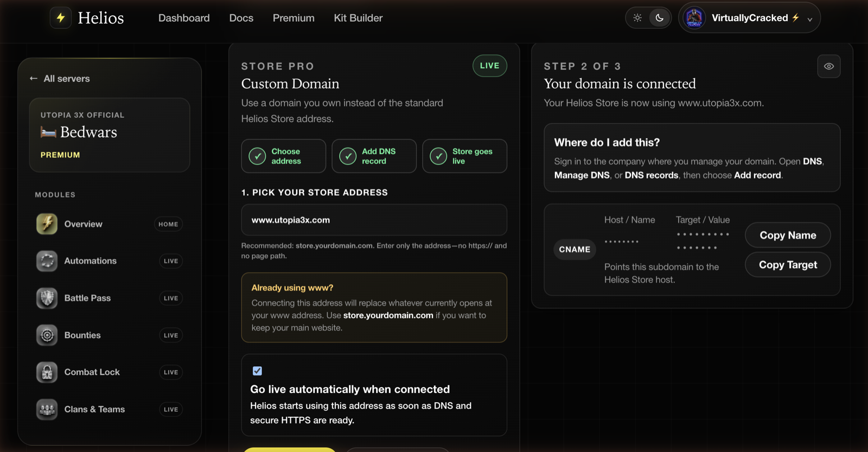Viewport: 868px width, 452px height.
Task: Click checkmark icon on Choose address step
Action: coord(257,156)
